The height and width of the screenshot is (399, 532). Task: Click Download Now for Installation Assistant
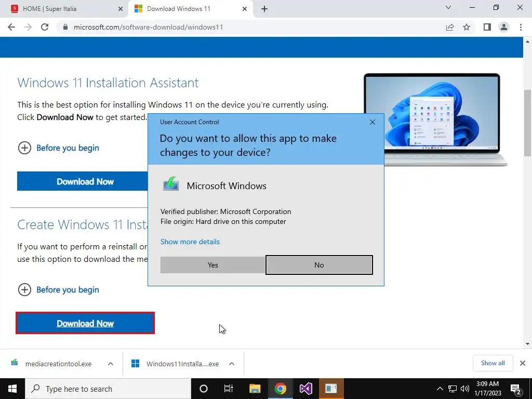(x=83, y=181)
